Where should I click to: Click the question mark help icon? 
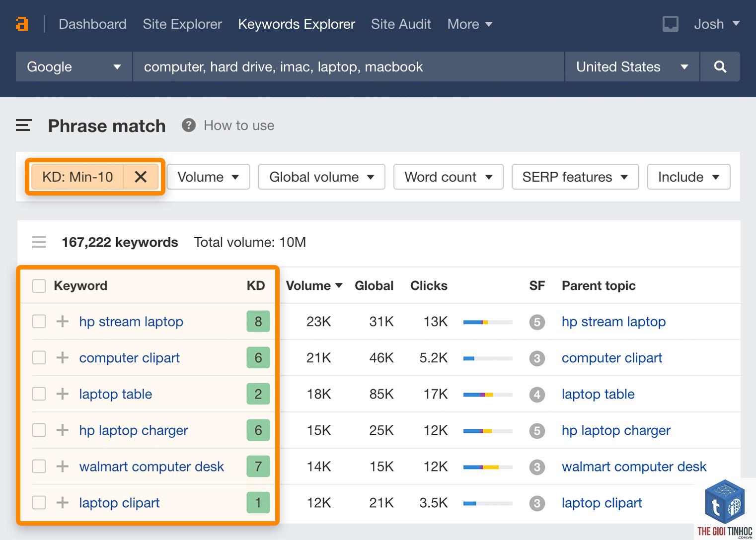189,125
